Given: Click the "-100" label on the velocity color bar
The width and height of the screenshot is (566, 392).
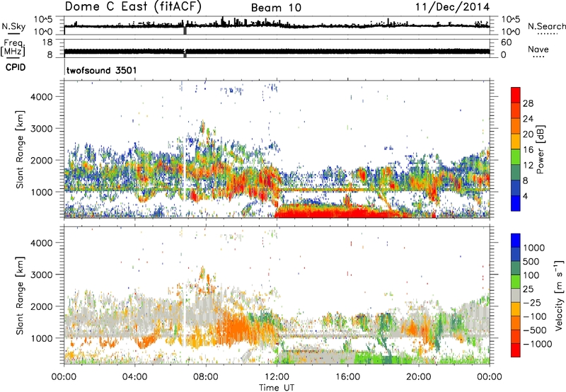Looking at the screenshot, I should 534,316.
